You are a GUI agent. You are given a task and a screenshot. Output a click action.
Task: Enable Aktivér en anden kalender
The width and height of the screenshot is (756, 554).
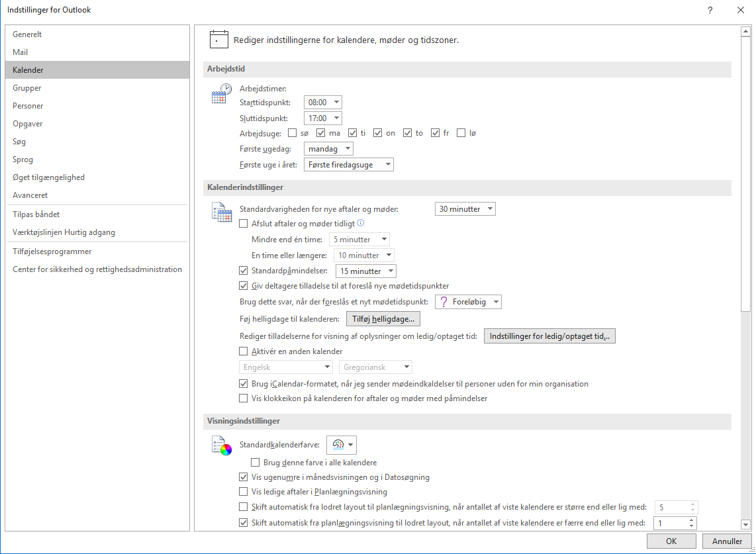pos(244,351)
